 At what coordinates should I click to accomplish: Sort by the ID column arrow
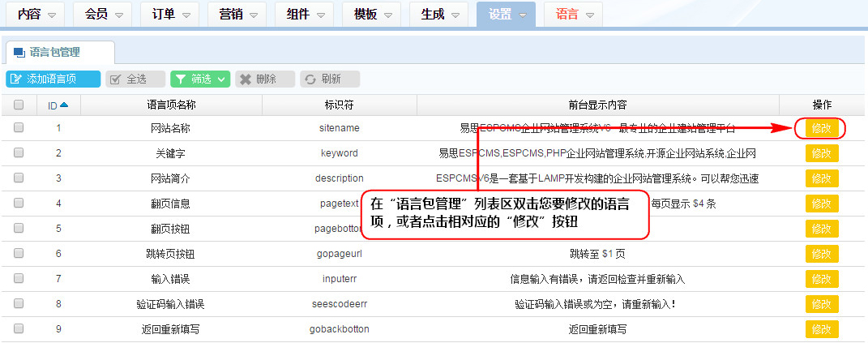pyautogui.click(x=64, y=105)
